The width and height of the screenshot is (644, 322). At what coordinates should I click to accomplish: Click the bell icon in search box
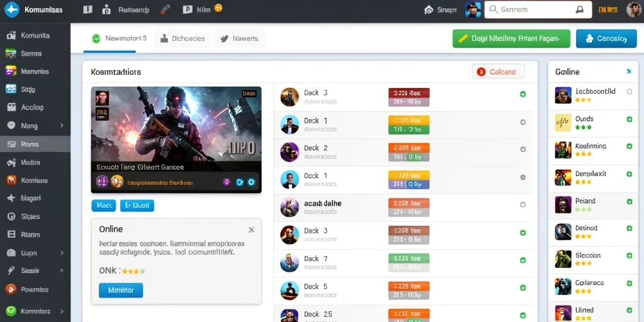pos(579,9)
